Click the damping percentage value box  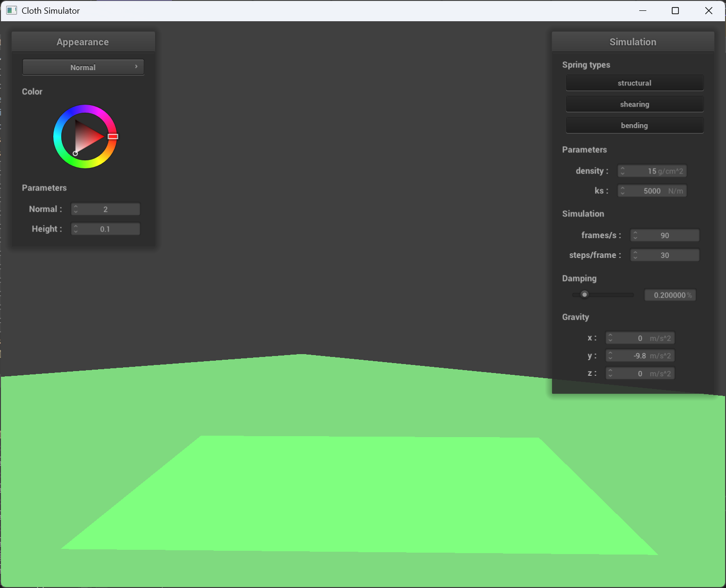(670, 295)
